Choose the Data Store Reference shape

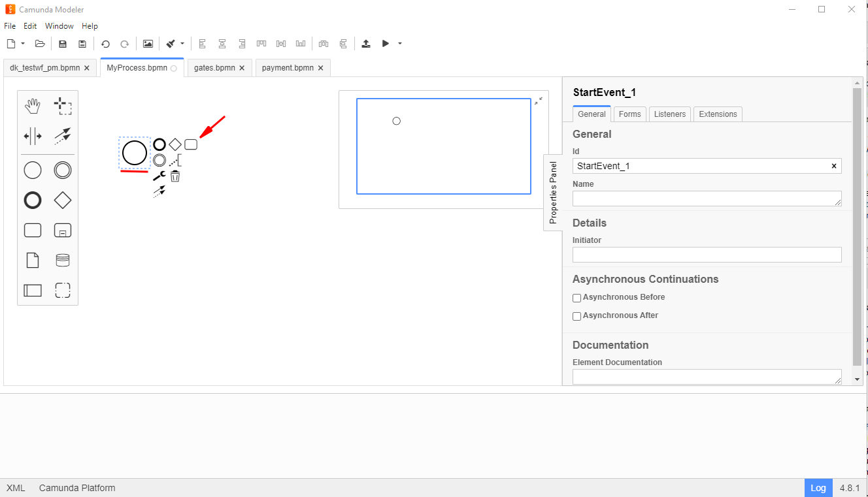tap(63, 261)
